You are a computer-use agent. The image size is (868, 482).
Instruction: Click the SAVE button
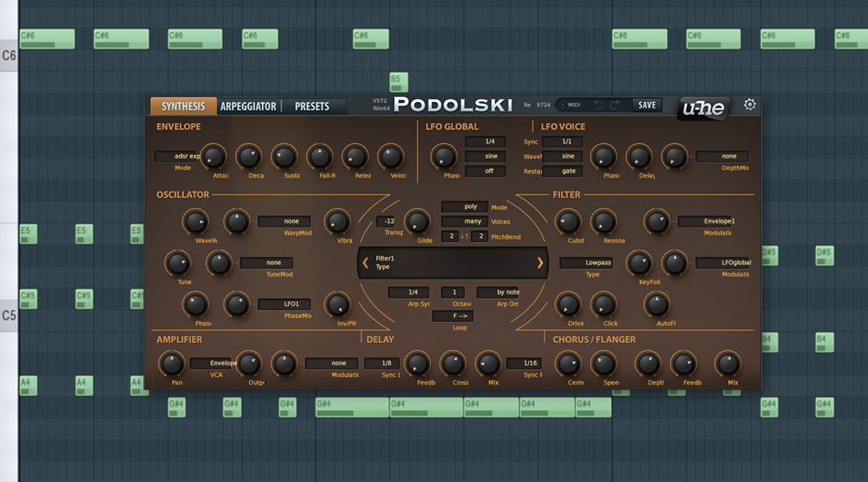click(x=646, y=105)
